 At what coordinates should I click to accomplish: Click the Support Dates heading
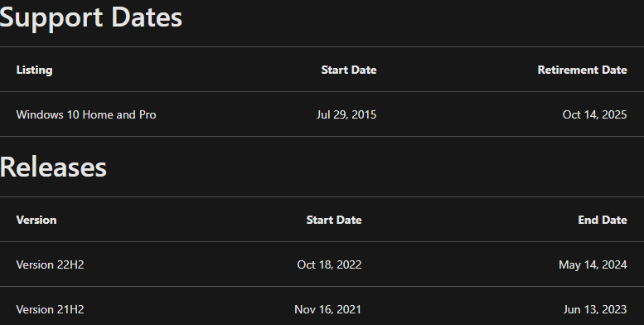coord(91,18)
